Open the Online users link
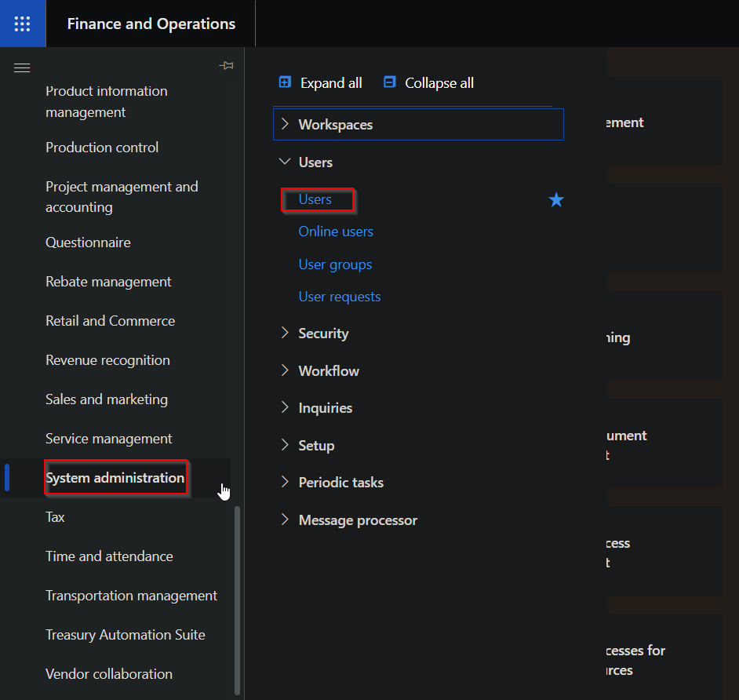This screenshot has height=700, width=739. [x=336, y=232]
